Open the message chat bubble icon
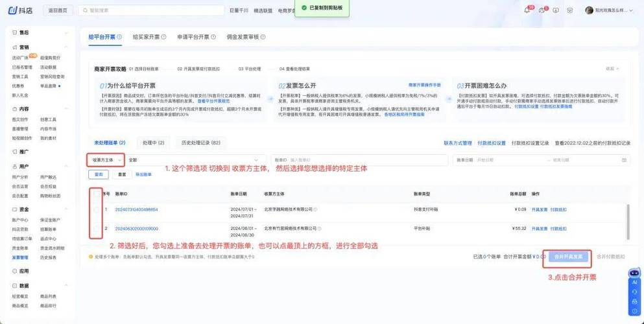 click(542, 10)
